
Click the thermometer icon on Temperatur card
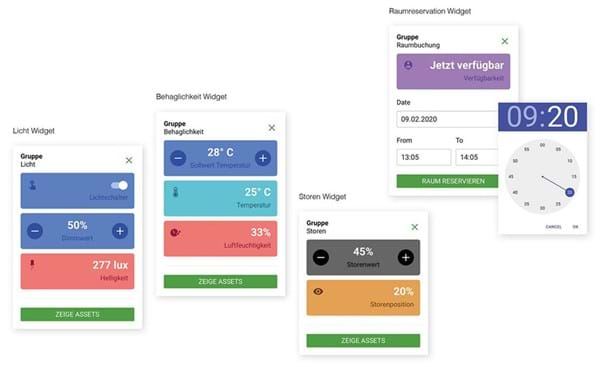point(176,192)
